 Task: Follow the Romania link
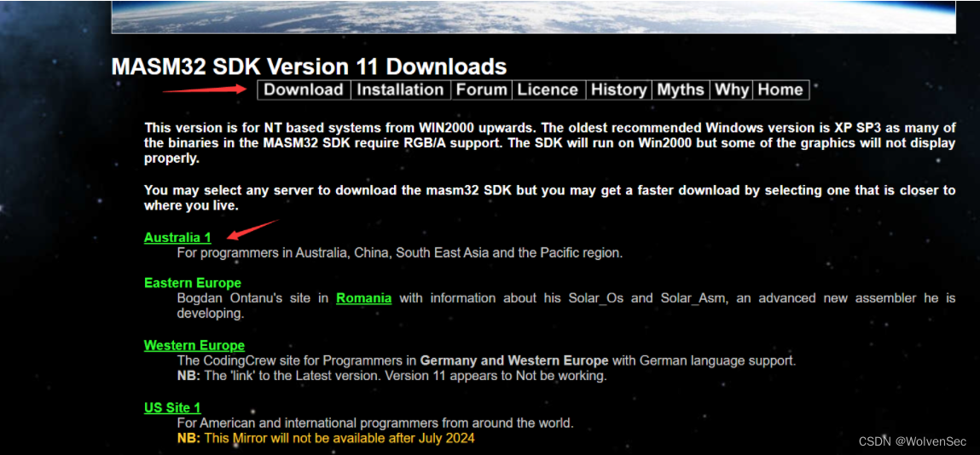point(363,297)
